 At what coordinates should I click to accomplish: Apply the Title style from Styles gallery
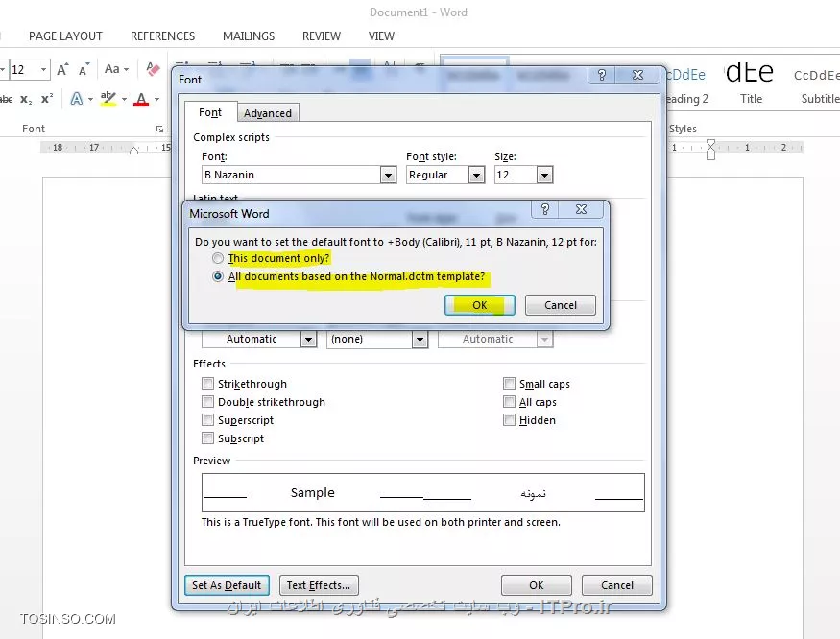(751, 82)
